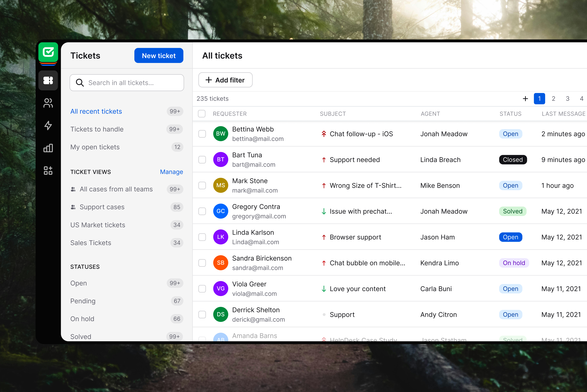Viewport: 587px width, 392px height.
Task: Open the Apps grid-plus icon
Action: [48, 170]
